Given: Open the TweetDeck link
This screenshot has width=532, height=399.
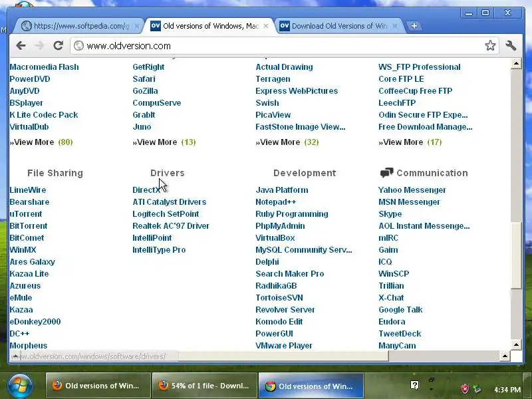Looking at the screenshot, I should coord(400,334).
